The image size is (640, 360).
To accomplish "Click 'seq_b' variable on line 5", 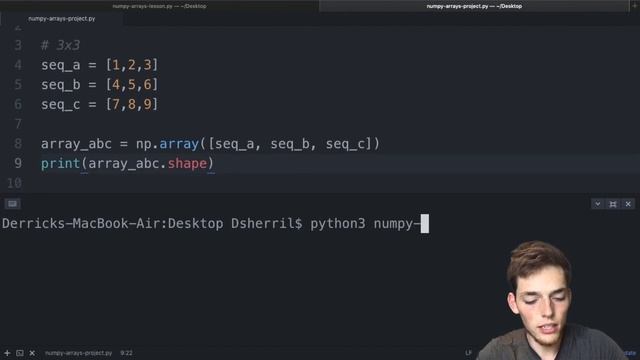I will (60, 84).
